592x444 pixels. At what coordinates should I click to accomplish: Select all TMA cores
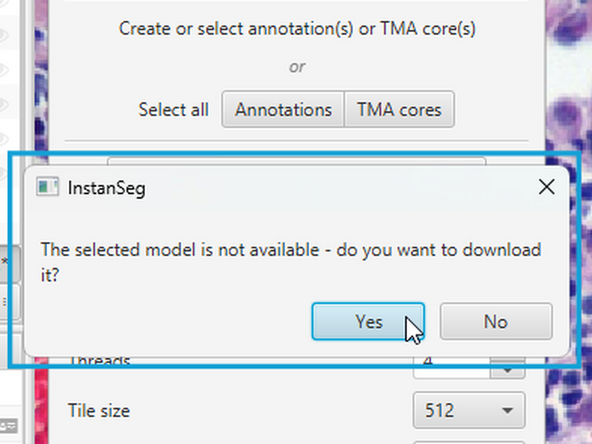pyautogui.click(x=399, y=109)
